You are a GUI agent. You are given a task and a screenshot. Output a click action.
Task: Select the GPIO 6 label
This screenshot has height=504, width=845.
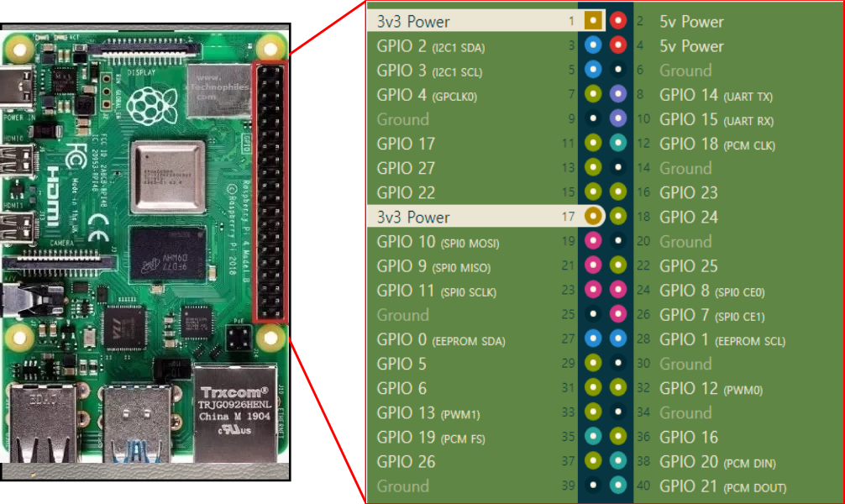pos(402,388)
